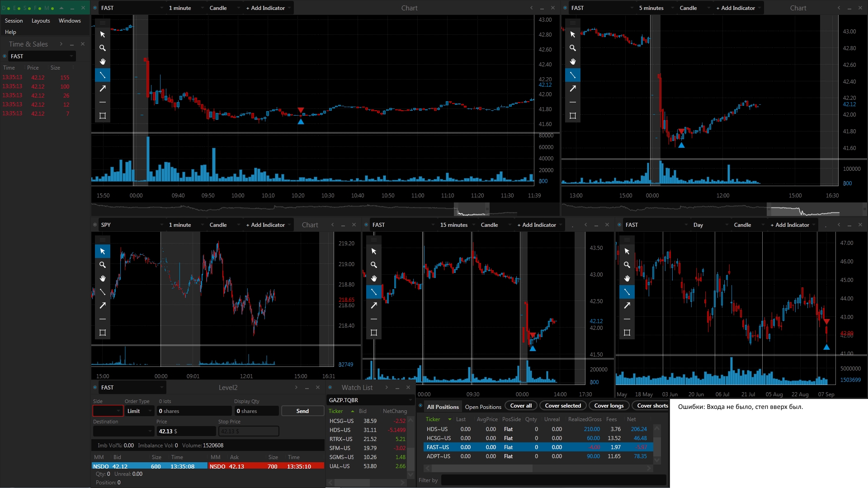Toggle link indicator on Time & Sales FAST symbol
868x488 pixels.
coord(5,56)
